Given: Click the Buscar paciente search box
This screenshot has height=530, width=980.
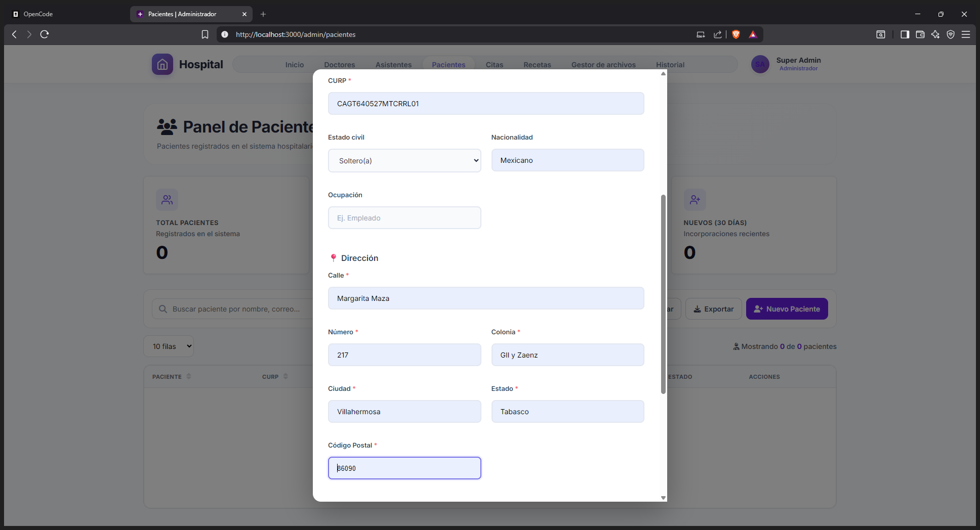Looking at the screenshot, I should pyautogui.click(x=233, y=309).
